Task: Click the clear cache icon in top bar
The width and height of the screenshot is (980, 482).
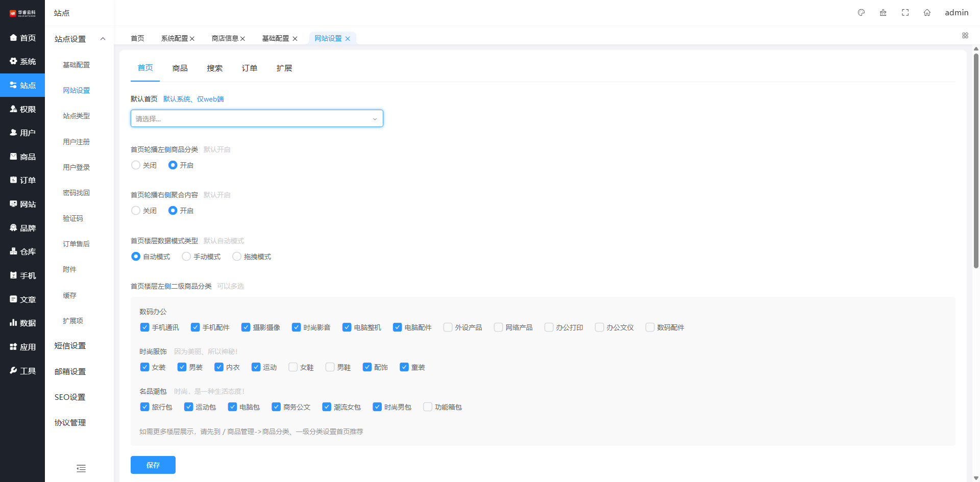Action: click(883, 13)
